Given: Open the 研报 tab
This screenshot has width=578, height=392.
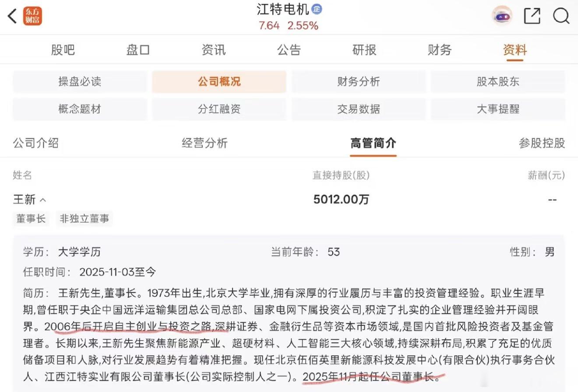Looking at the screenshot, I should pos(364,50).
